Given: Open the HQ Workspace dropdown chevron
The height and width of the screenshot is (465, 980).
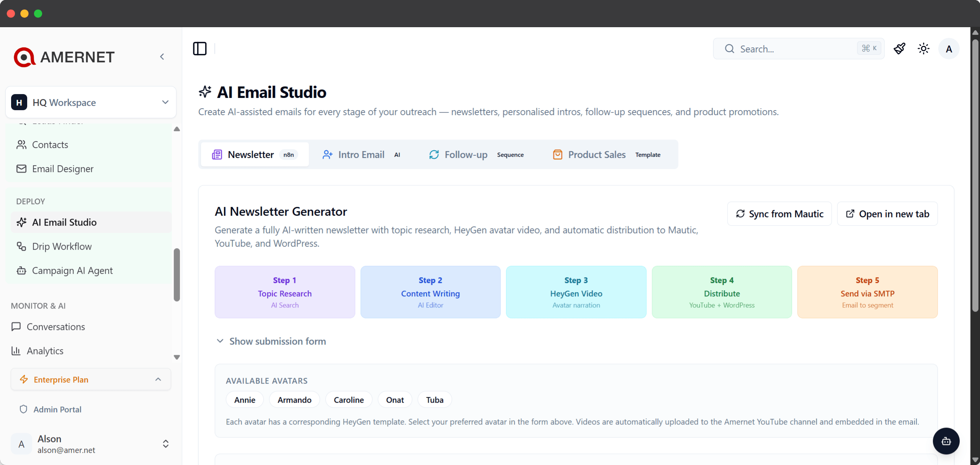Looking at the screenshot, I should (x=165, y=102).
